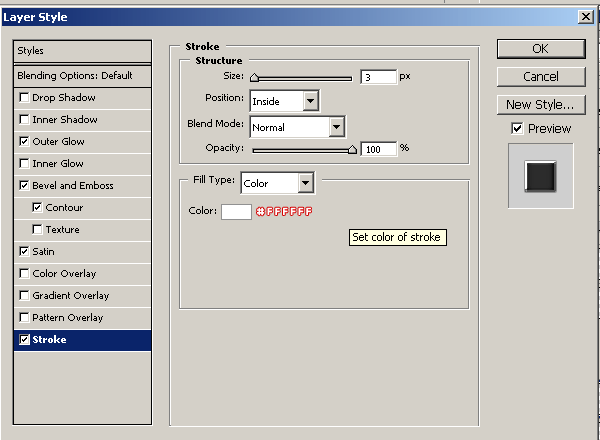The width and height of the screenshot is (600, 440).
Task: Open the New Style dialog
Action: click(x=540, y=104)
